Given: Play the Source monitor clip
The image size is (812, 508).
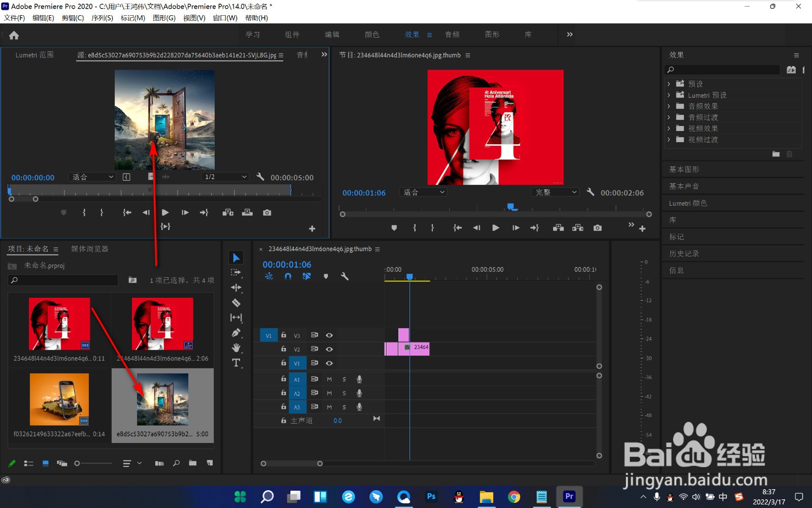Looking at the screenshot, I should pos(165,212).
